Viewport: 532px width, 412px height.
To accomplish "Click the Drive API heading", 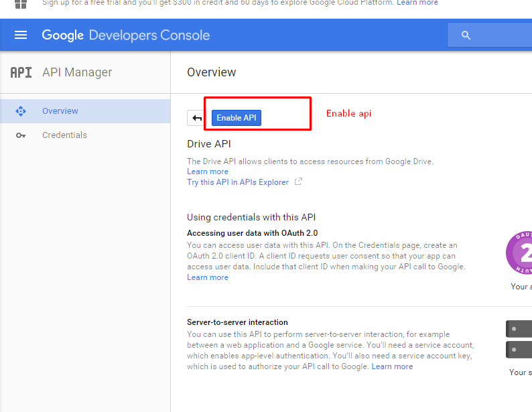I will 209,144.
